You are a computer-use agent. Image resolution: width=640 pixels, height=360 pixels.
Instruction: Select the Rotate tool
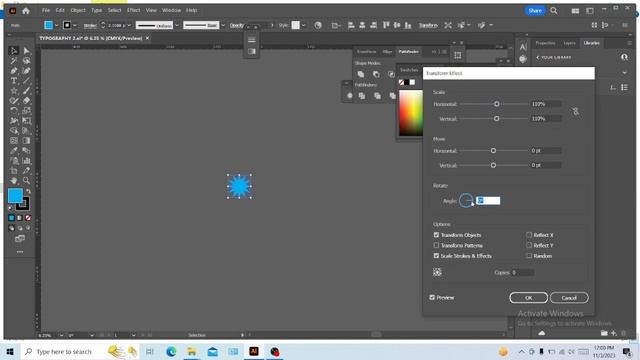pos(13,111)
